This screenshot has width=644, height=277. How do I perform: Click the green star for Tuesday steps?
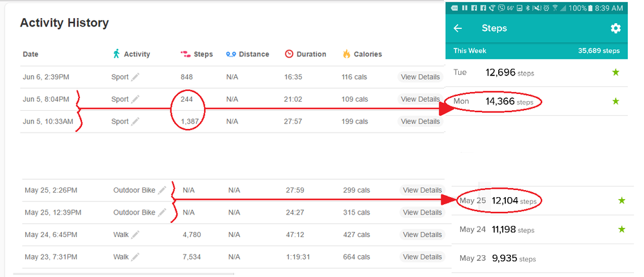[x=616, y=73]
